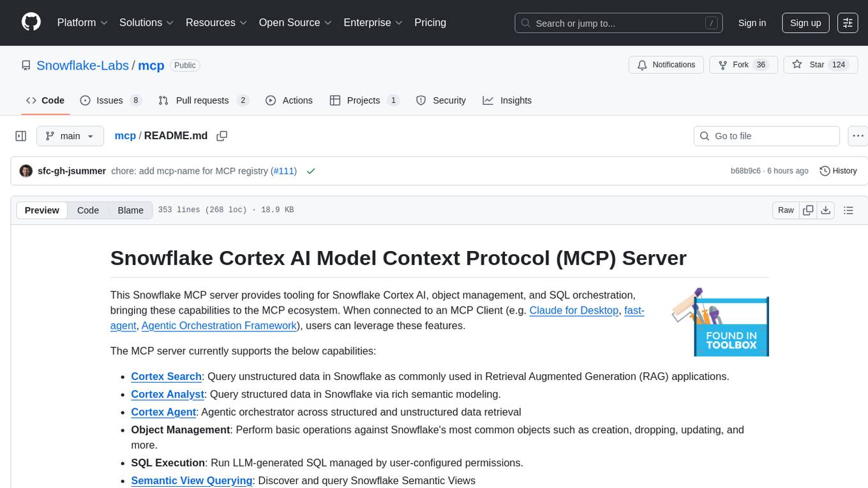Focus the Go to file field
This screenshot has height=488, width=868.
point(767,136)
